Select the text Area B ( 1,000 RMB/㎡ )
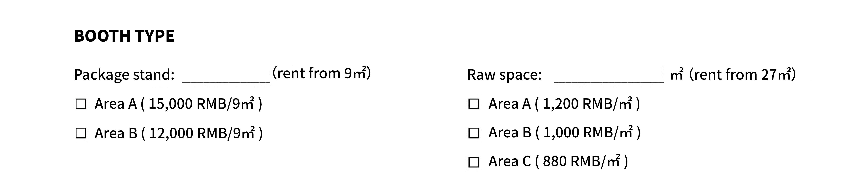 click(x=564, y=132)
